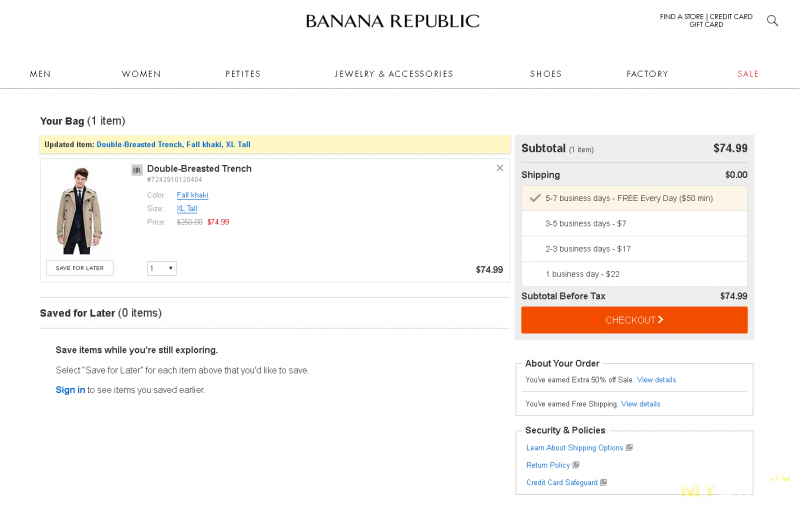Screen dimensions: 800x507
Task: Open the quantity dropdown
Action: pos(162,268)
